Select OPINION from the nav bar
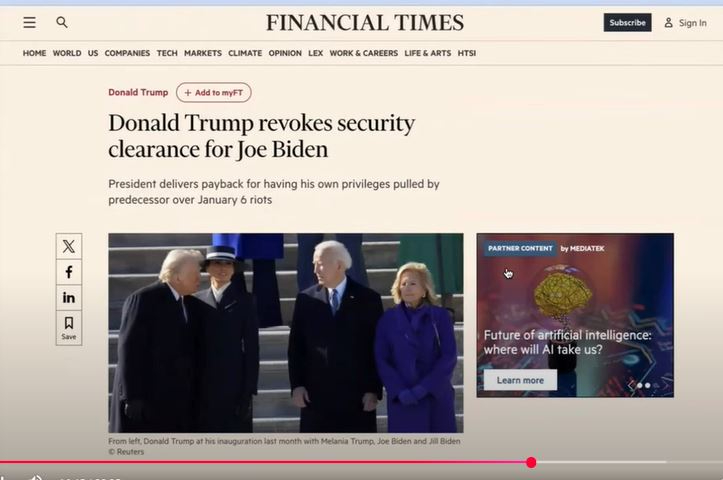 click(x=285, y=53)
